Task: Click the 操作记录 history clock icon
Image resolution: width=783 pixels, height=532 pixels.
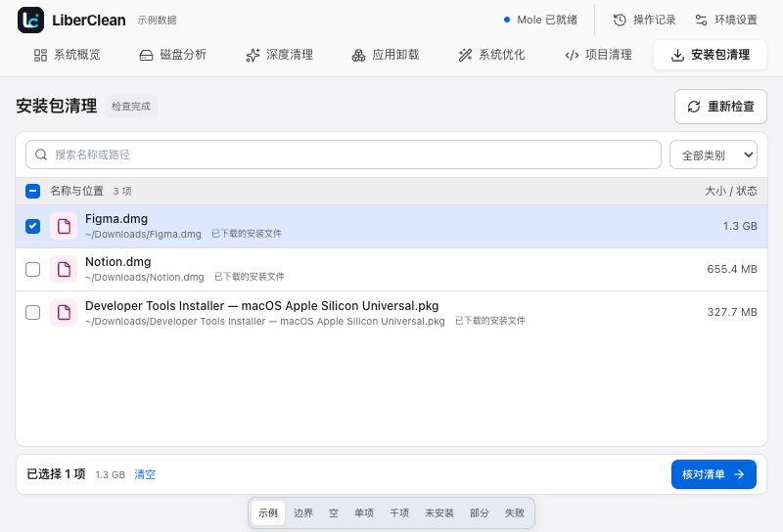Action: click(x=620, y=20)
